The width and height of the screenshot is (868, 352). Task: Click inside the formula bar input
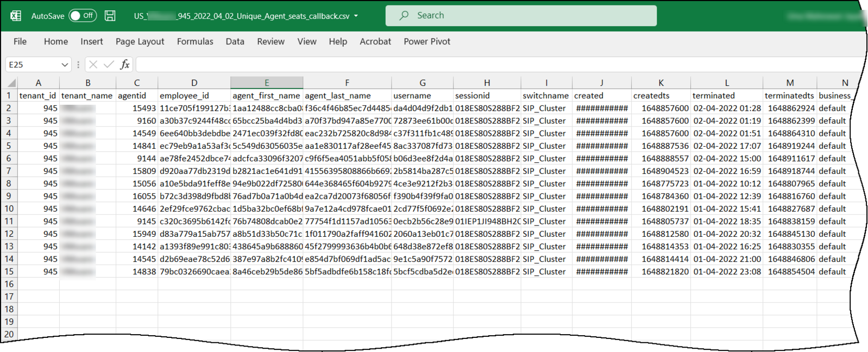click(x=500, y=65)
